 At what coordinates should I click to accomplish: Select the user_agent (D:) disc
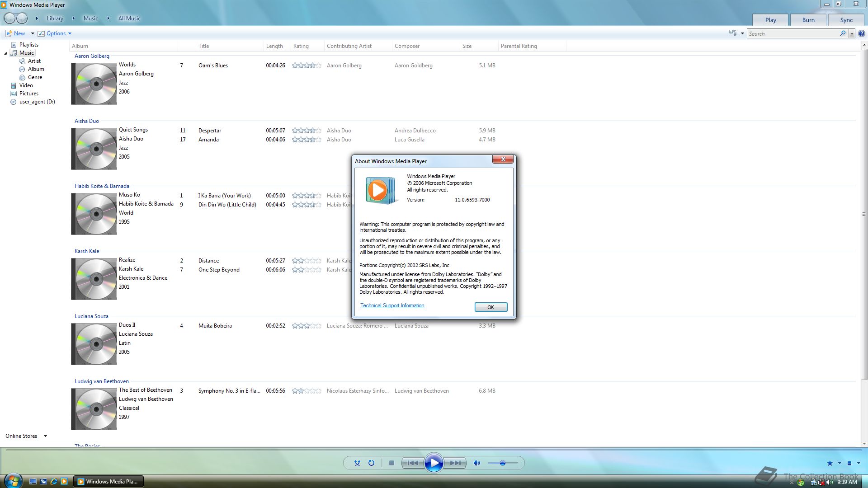(x=37, y=102)
